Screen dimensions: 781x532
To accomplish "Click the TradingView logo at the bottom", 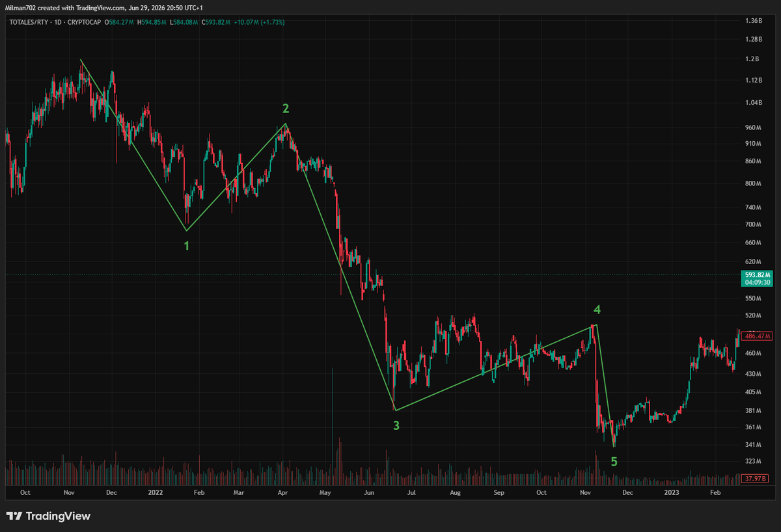I will click(48, 516).
